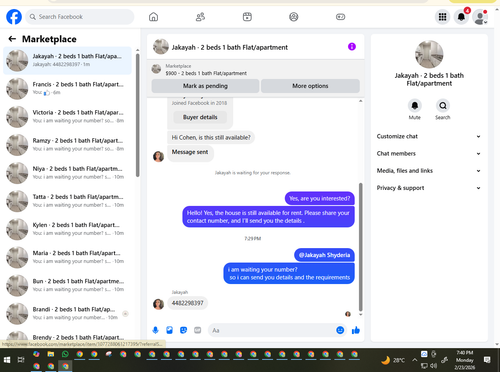Open the Tatta conversation
The height and width of the screenshot is (372, 500).
67,201
